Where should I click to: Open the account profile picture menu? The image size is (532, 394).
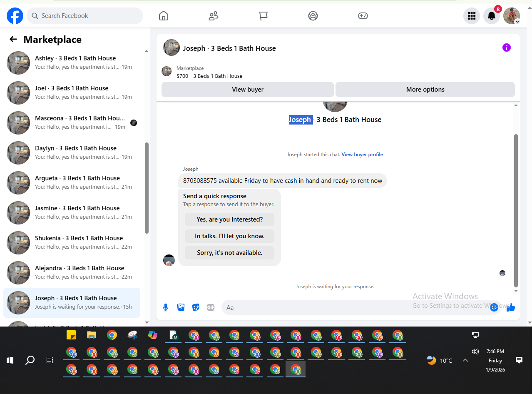(512, 16)
